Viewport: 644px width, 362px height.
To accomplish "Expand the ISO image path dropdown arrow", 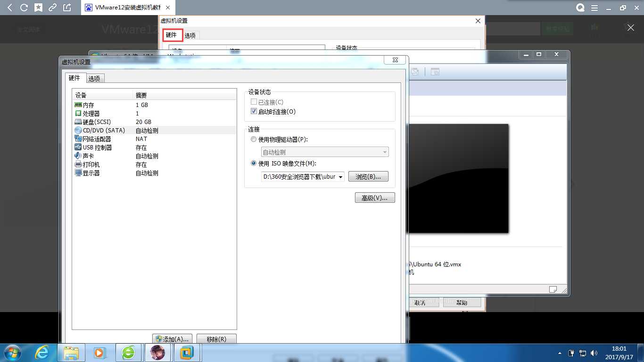I will coord(341,177).
